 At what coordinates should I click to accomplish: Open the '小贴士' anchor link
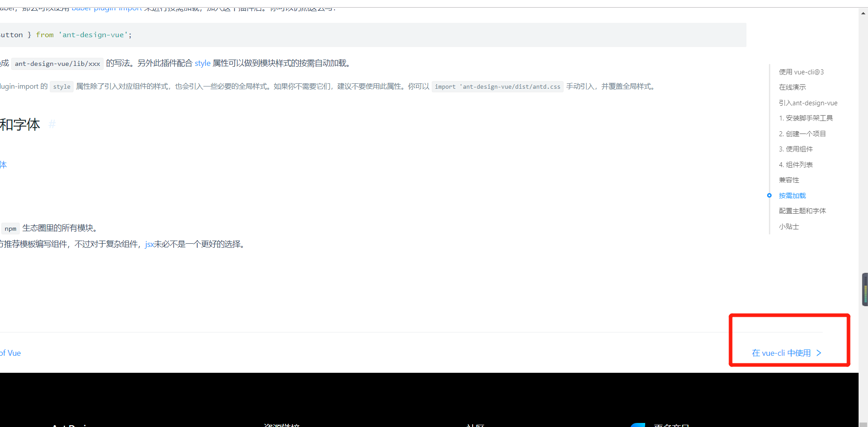tap(789, 227)
